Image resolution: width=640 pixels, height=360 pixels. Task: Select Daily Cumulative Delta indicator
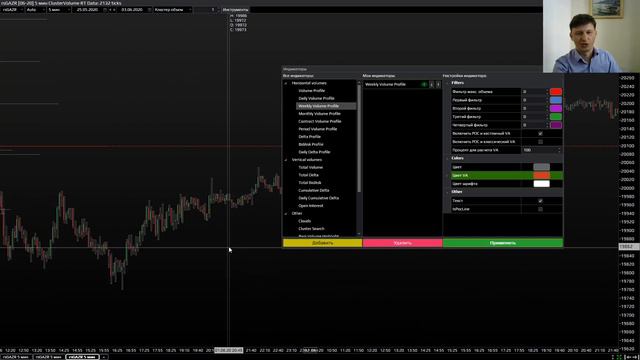pos(318,198)
